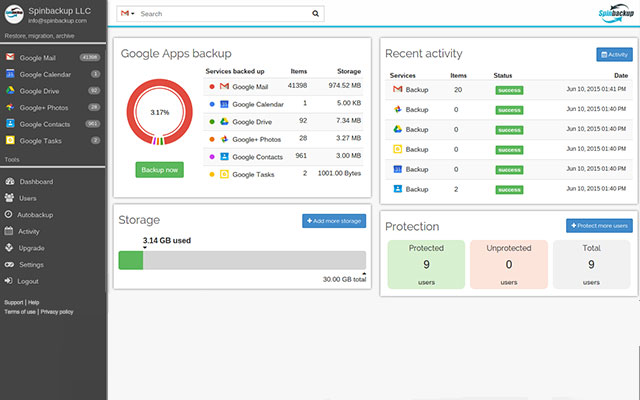Click the Add more storage button

334,220
